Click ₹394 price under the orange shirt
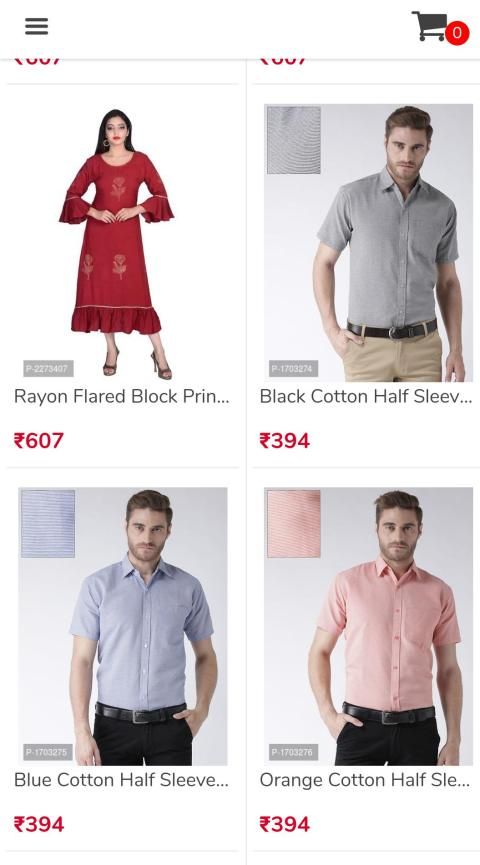The height and width of the screenshot is (865, 480). [285, 824]
